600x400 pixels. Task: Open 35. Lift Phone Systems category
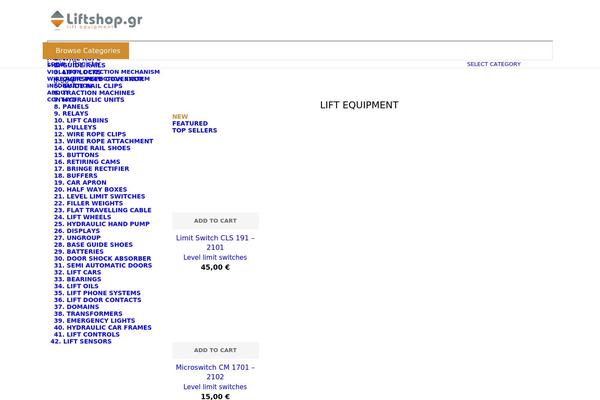pos(97,293)
